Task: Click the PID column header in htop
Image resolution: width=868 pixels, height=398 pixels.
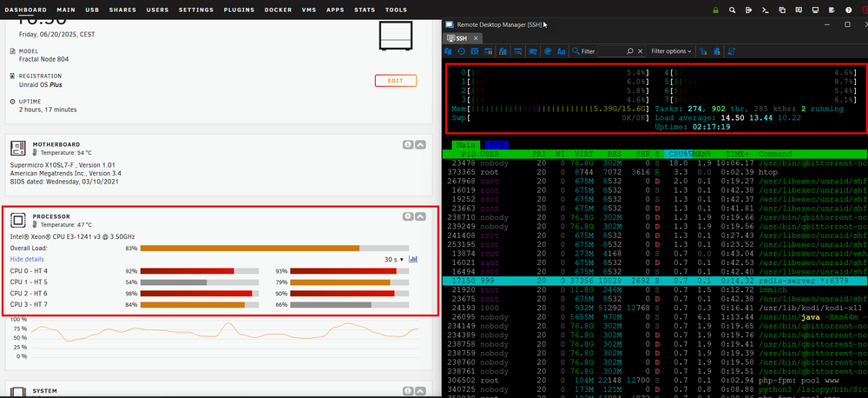Action: point(469,154)
